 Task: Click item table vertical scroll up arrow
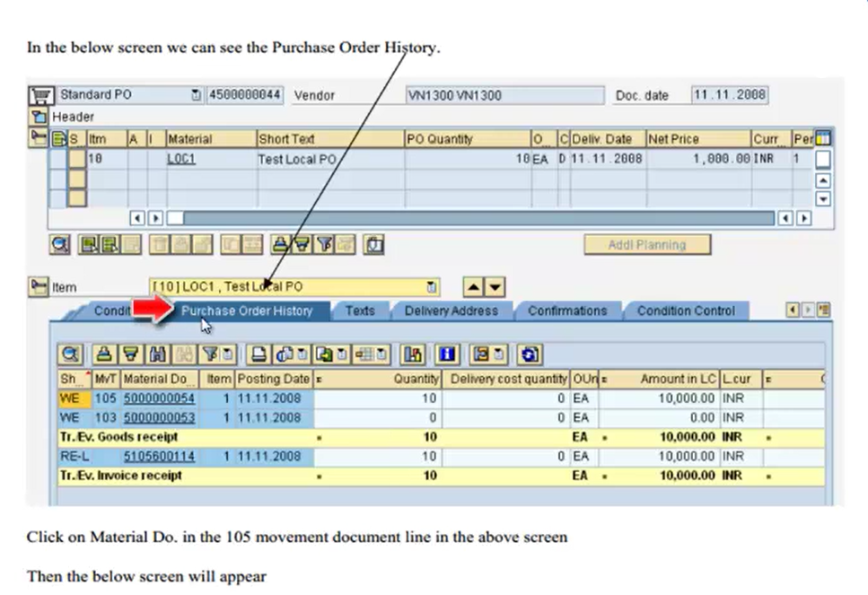823,180
